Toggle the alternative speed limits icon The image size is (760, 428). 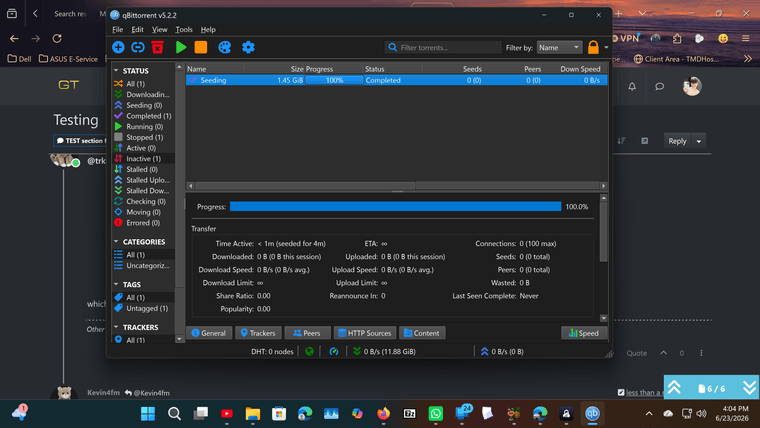click(x=333, y=351)
